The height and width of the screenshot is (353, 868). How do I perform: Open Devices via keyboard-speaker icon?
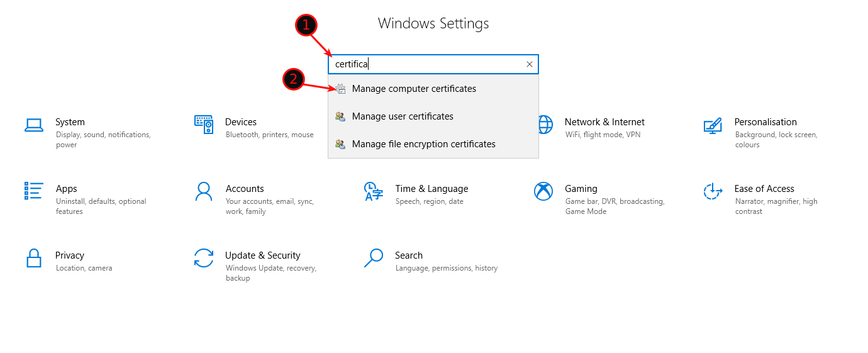(203, 125)
